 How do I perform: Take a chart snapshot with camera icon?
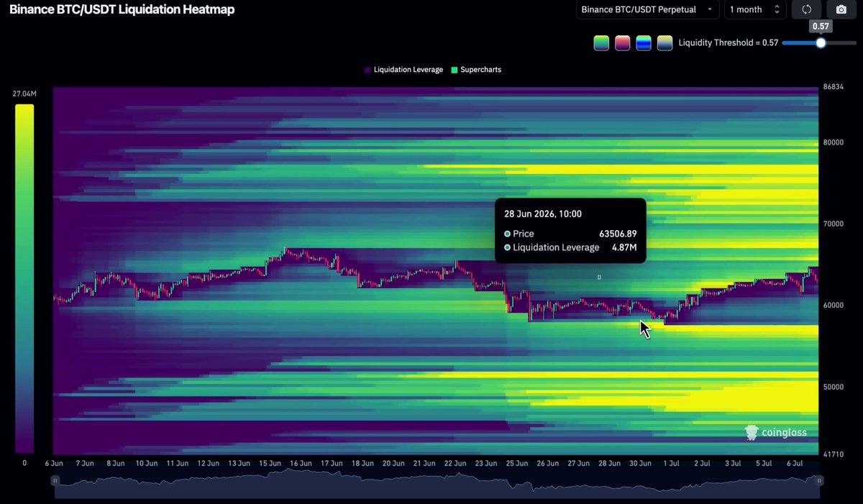(841, 9)
